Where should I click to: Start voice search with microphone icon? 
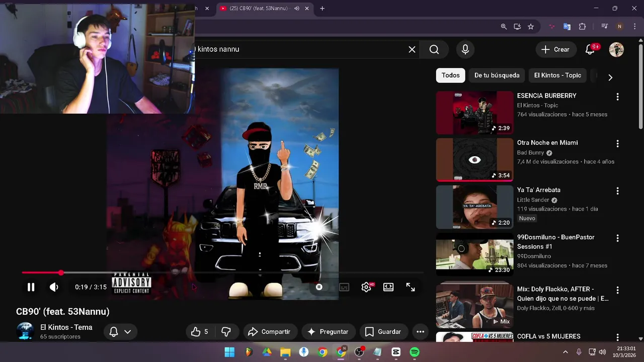click(465, 49)
